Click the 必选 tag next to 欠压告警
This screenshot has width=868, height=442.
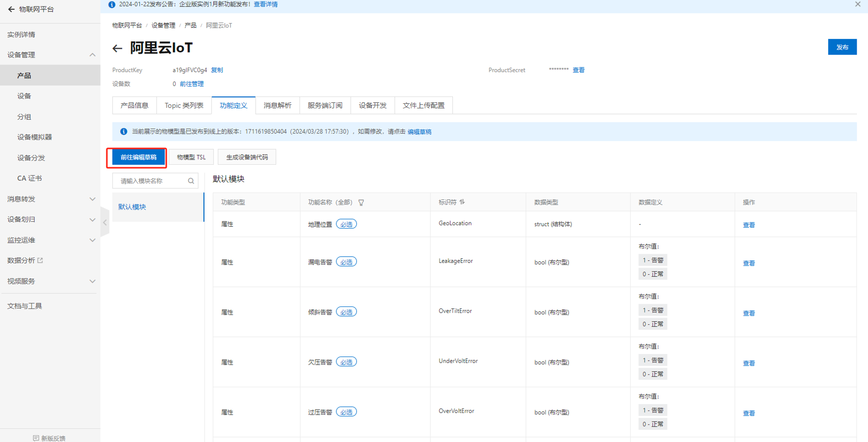(347, 363)
